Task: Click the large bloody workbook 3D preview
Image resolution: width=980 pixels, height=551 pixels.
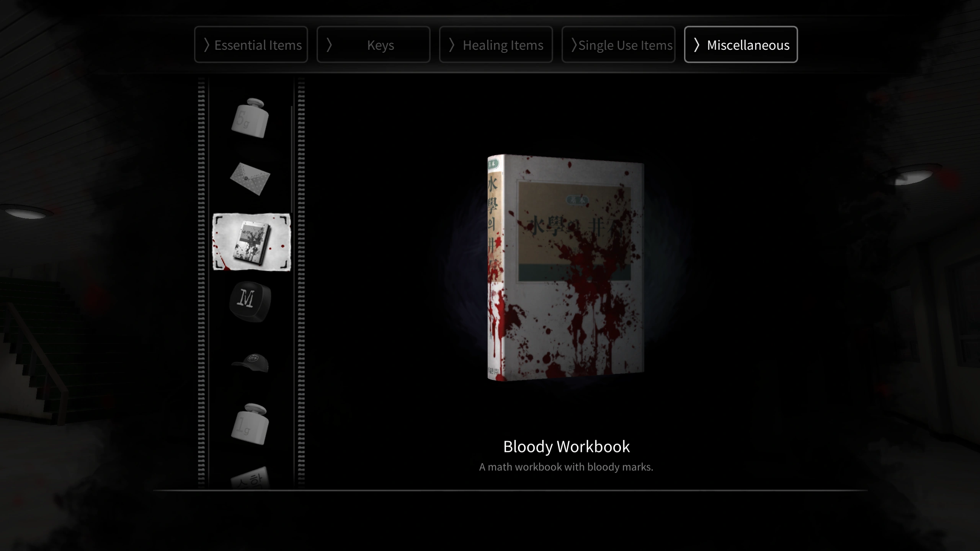Action: [566, 267]
